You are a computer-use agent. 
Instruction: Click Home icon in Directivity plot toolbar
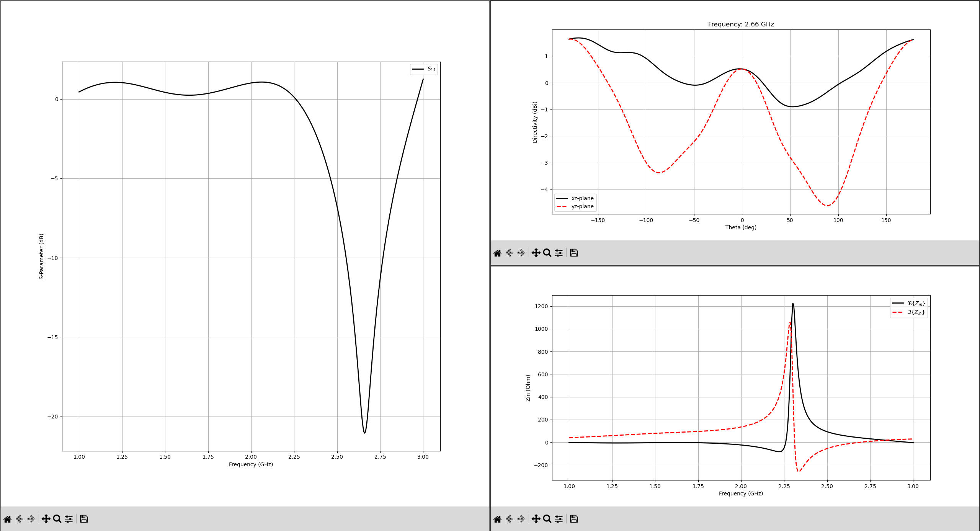click(497, 253)
